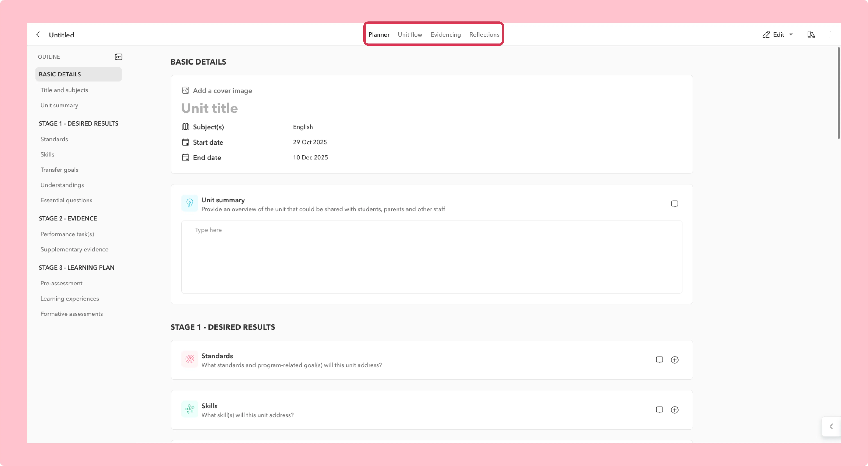This screenshot has height=466, width=868.
Task: Click the Standards target icon
Action: [x=190, y=359]
